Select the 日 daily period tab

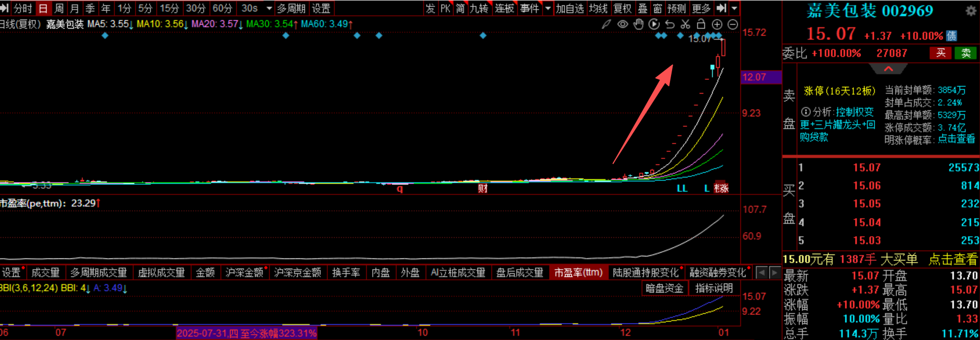coord(43,8)
